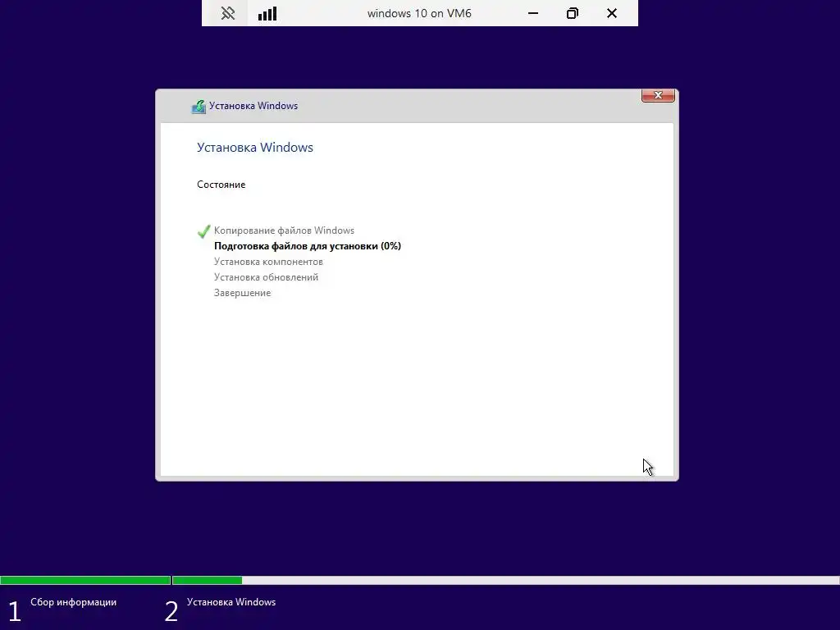The height and width of the screenshot is (630, 840).
Task: Select 'Установка компонентов' step
Action: [268, 262]
